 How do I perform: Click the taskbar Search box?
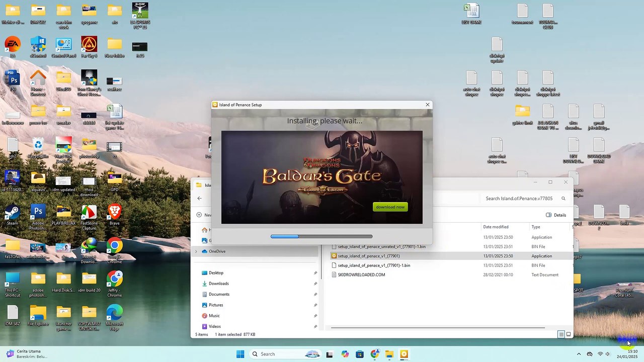tap(286, 354)
